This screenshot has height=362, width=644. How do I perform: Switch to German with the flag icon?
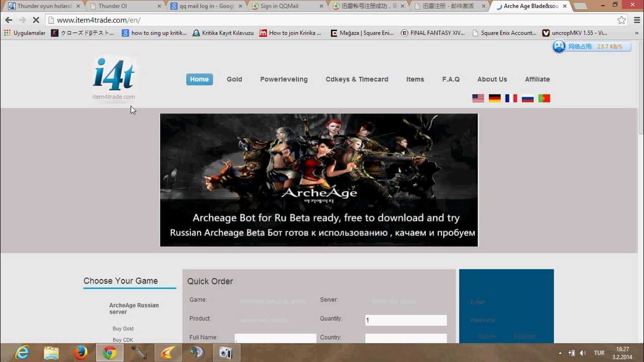click(x=495, y=99)
